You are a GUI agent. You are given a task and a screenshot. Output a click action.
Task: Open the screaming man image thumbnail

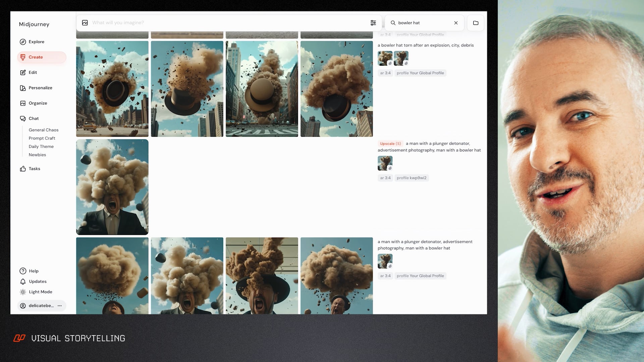(112, 187)
